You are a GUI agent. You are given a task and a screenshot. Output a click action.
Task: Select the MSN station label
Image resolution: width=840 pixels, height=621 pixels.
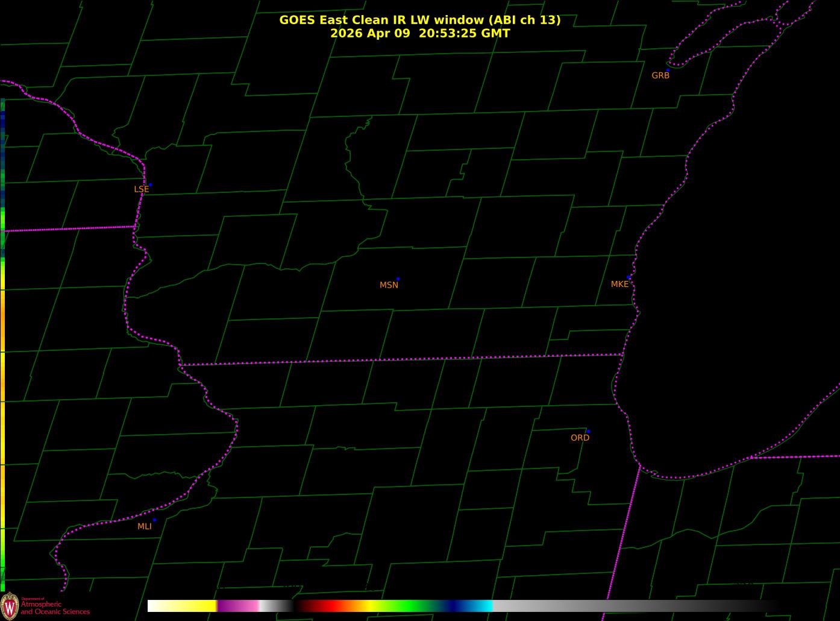pos(389,285)
